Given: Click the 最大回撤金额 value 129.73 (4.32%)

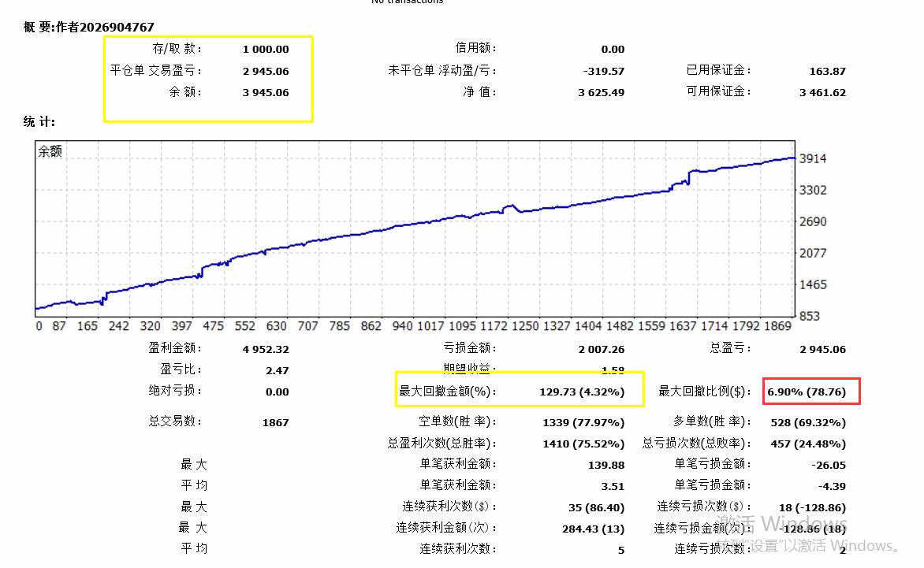Looking at the screenshot, I should pos(579,392).
